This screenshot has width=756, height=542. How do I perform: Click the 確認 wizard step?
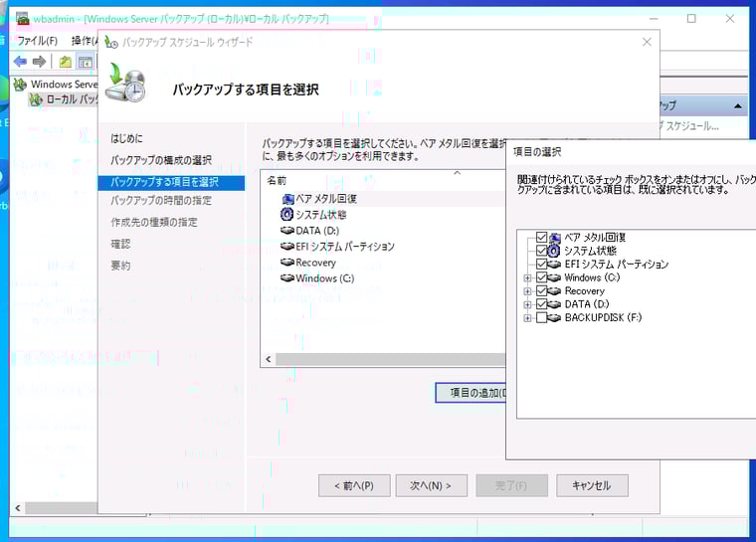(120, 244)
